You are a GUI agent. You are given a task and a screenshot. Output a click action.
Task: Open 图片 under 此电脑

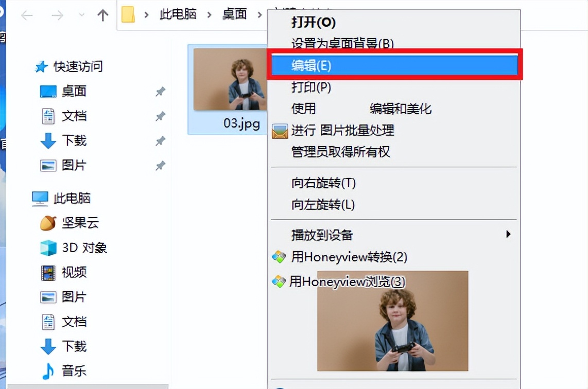click(x=74, y=297)
